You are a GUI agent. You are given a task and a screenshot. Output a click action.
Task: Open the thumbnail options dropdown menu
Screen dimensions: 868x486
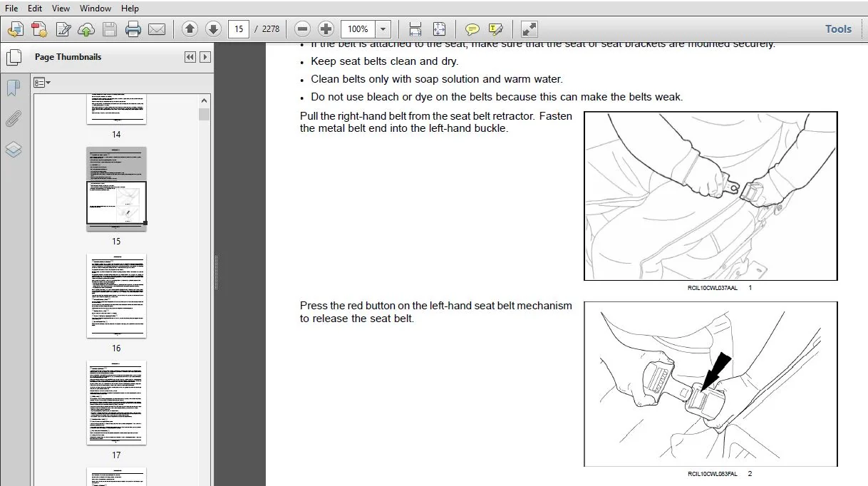(42, 83)
